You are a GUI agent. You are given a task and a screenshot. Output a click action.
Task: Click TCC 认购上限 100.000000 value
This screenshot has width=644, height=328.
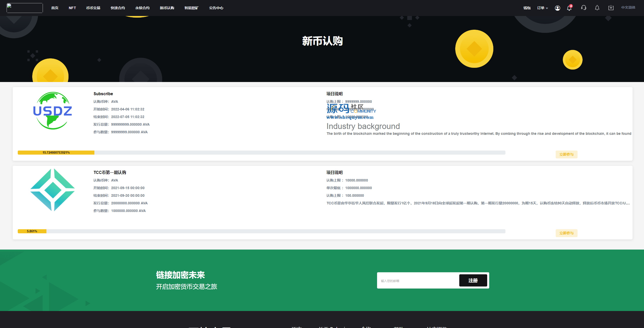click(354, 195)
